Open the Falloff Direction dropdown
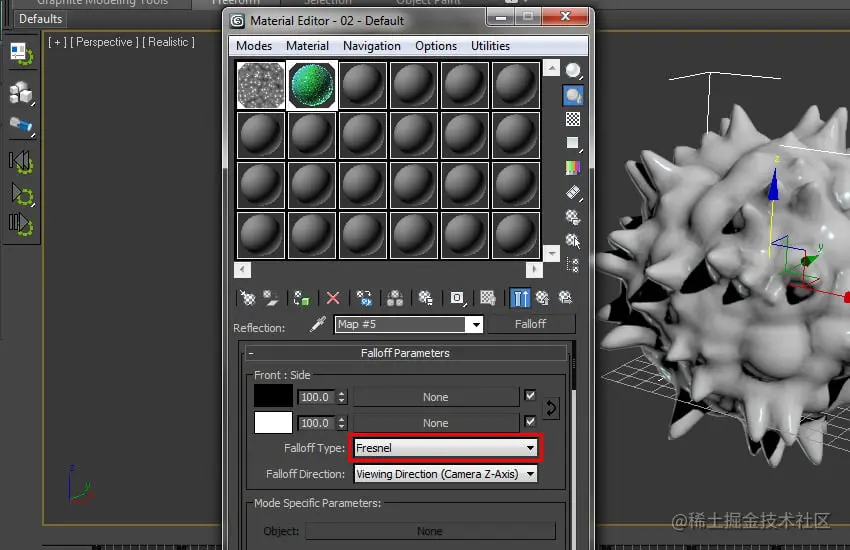The width and height of the screenshot is (850, 550). click(x=446, y=474)
